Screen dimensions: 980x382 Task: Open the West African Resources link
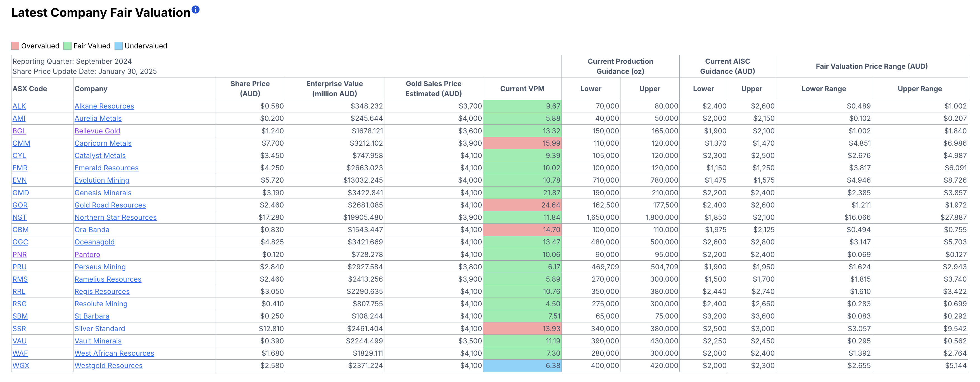pos(115,353)
